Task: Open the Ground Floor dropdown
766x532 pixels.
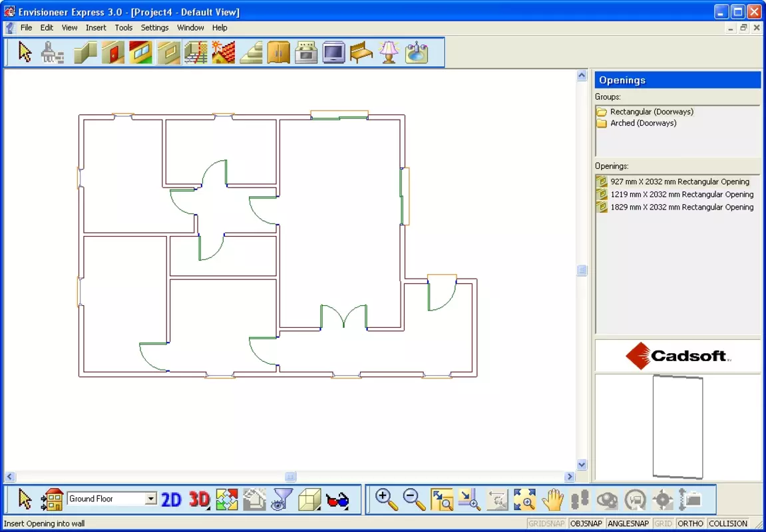Action: [x=152, y=499]
